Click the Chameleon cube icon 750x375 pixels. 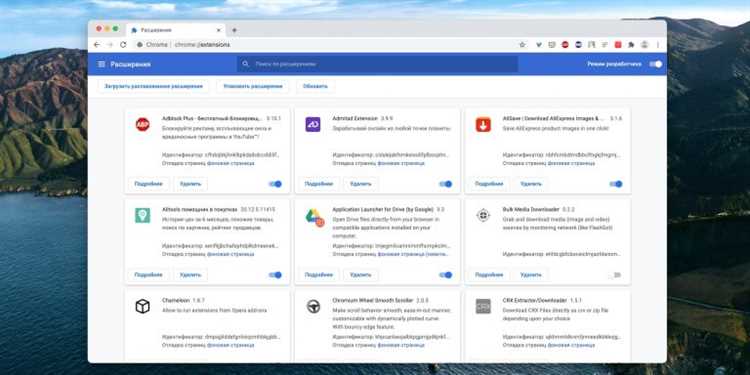[x=143, y=306]
